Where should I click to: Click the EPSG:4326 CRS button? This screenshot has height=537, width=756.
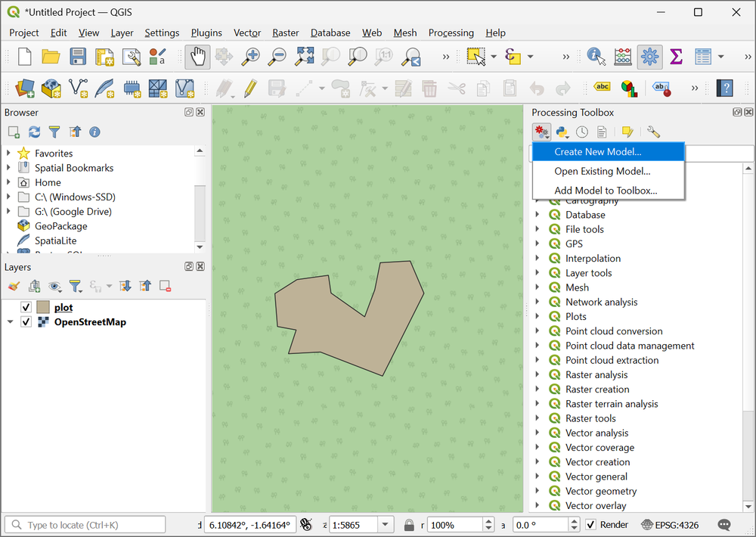click(x=670, y=525)
